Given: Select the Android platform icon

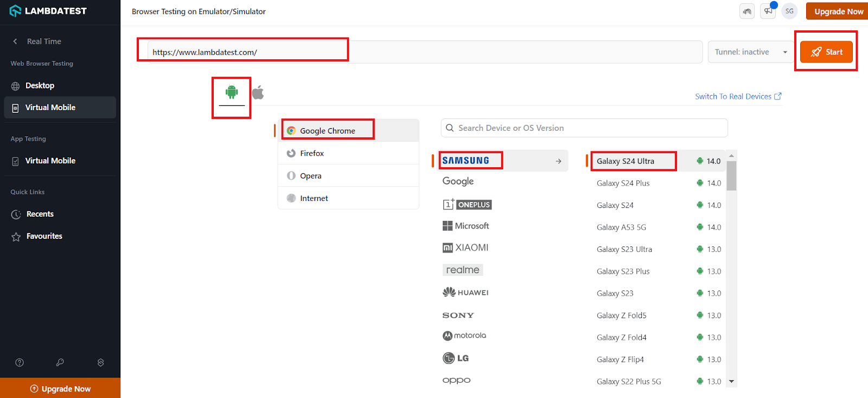Looking at the screenshot, I should (x=232, y=92).
